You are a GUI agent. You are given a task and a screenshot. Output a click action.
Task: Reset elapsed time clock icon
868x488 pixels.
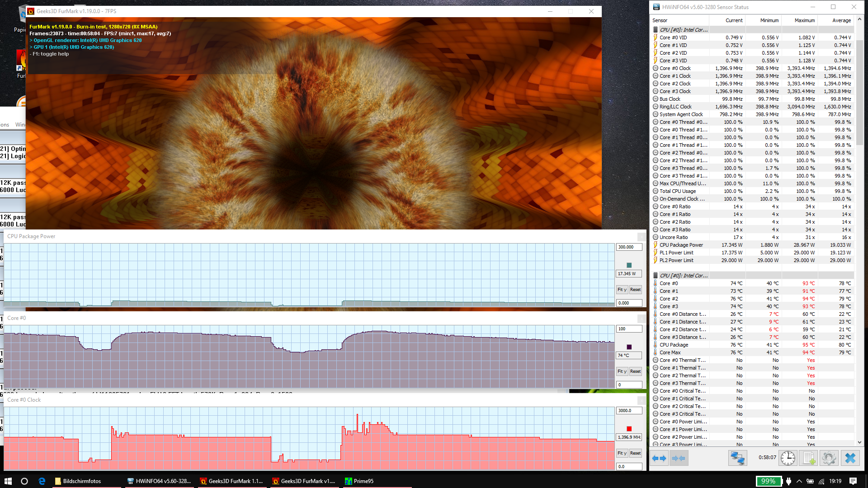(788, 458)
